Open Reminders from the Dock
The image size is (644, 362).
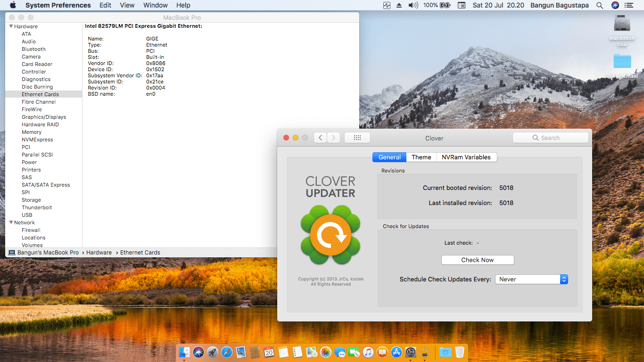click(x=297, y=352)
